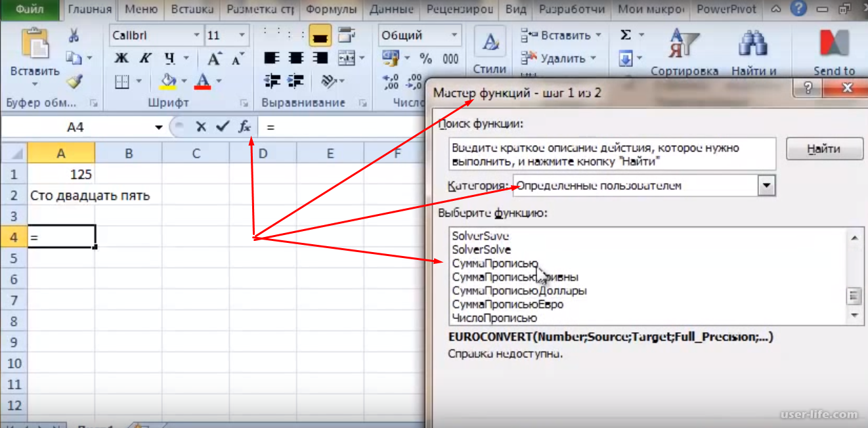
Task: Click the fx insert function icon
Action: (244, 127)
